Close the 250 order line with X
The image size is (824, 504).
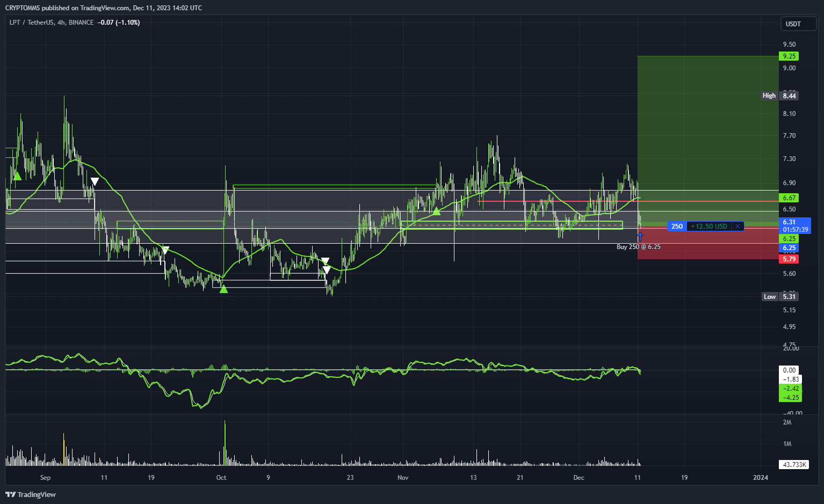tap(738, 227)
